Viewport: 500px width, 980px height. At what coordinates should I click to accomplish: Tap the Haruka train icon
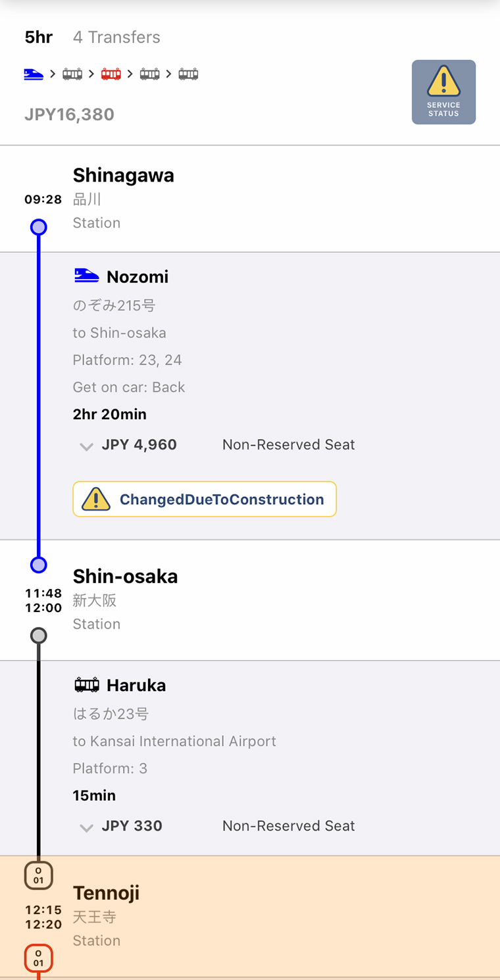point(86,685)
